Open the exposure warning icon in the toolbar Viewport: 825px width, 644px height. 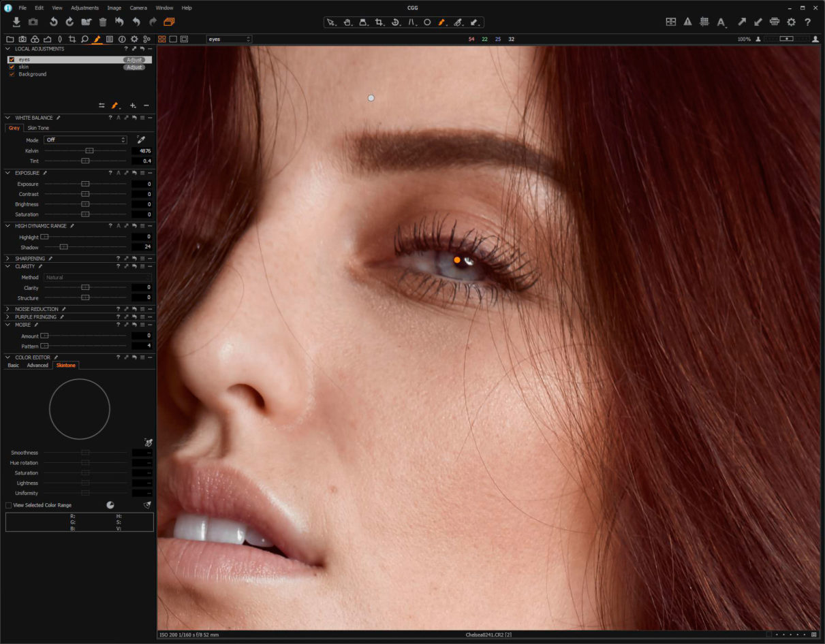pyautogui.click(x=688, y=22)
